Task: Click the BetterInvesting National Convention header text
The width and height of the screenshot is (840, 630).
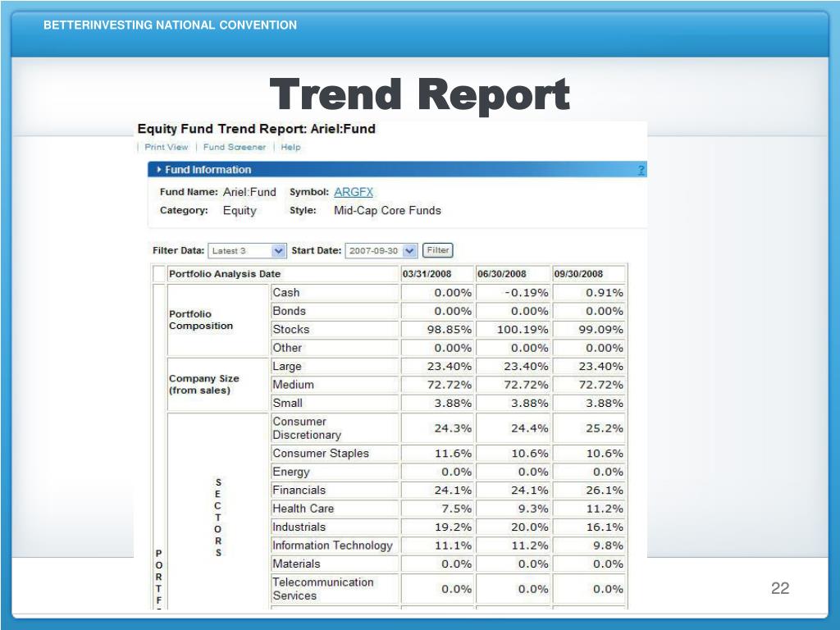Action: coord(170,25)
